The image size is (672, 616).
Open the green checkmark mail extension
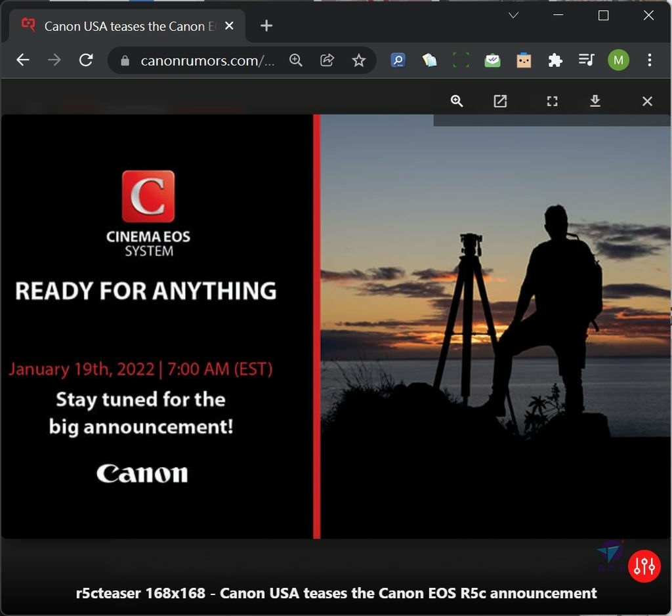coord(492,60)
